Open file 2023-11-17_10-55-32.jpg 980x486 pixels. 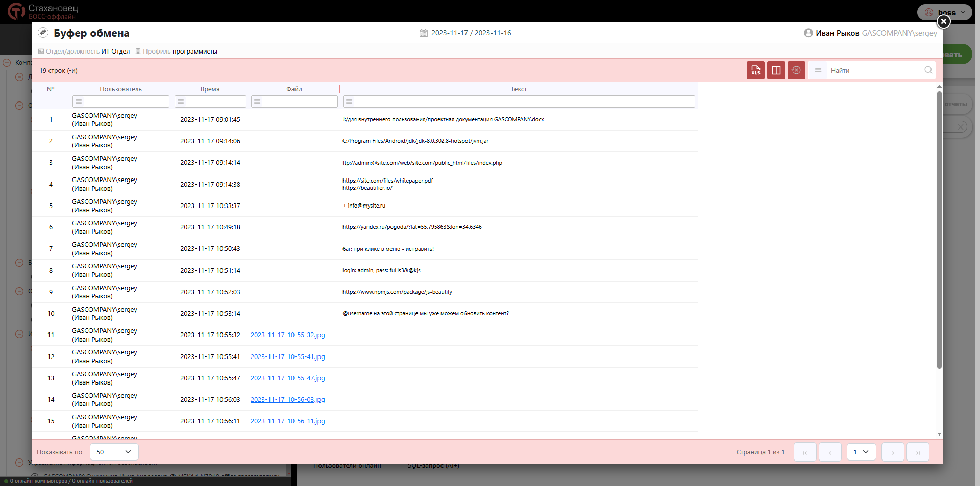point(287,335)
